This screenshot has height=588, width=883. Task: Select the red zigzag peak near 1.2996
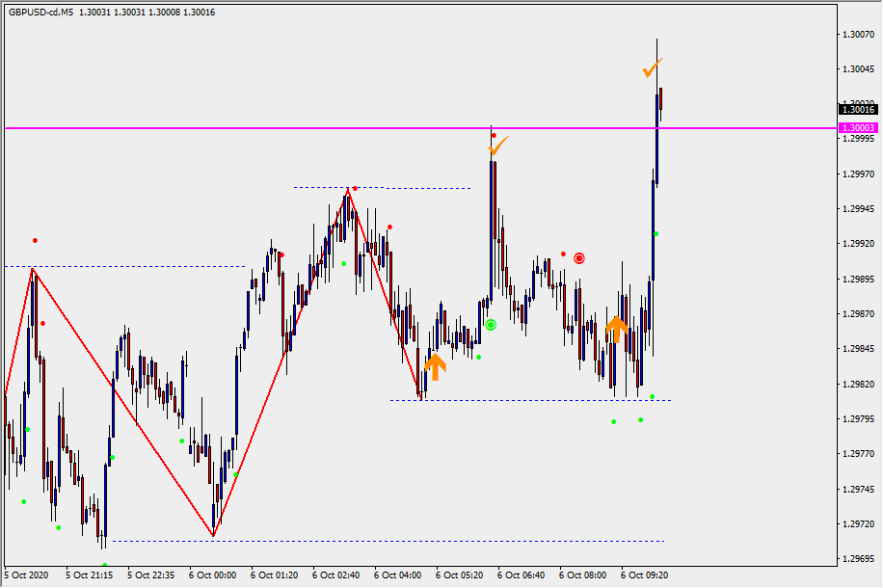[x=347, y=190]
